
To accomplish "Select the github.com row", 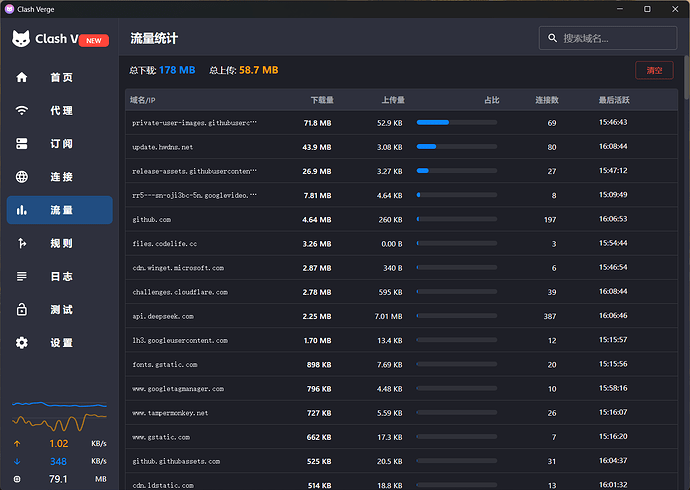I will click(x=401, y=219).
